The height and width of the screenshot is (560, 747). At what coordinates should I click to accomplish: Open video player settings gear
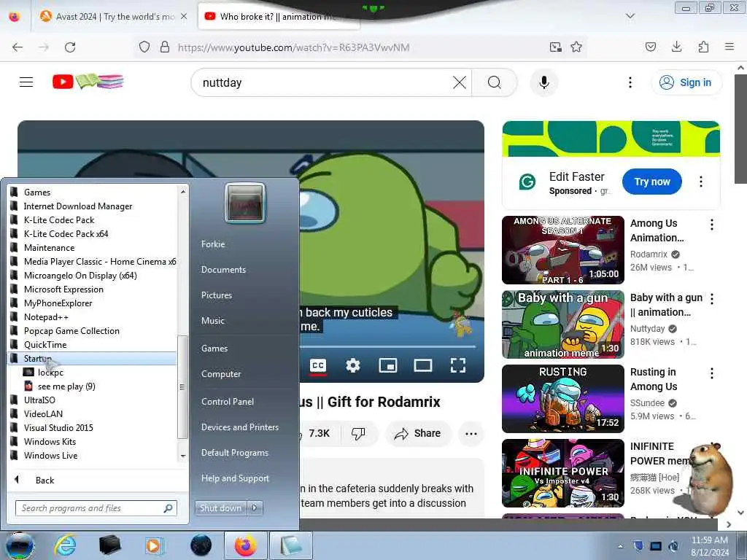click(x=352, y=366)
